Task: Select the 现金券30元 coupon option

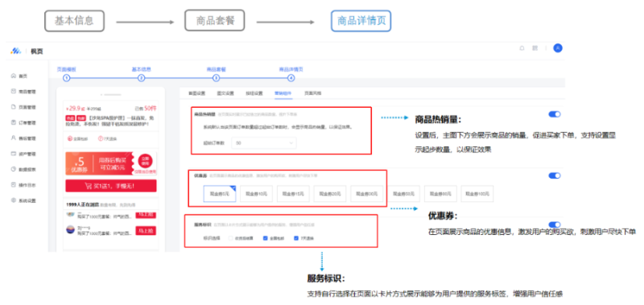Action: pyautogui.click(x=367, y=194)
